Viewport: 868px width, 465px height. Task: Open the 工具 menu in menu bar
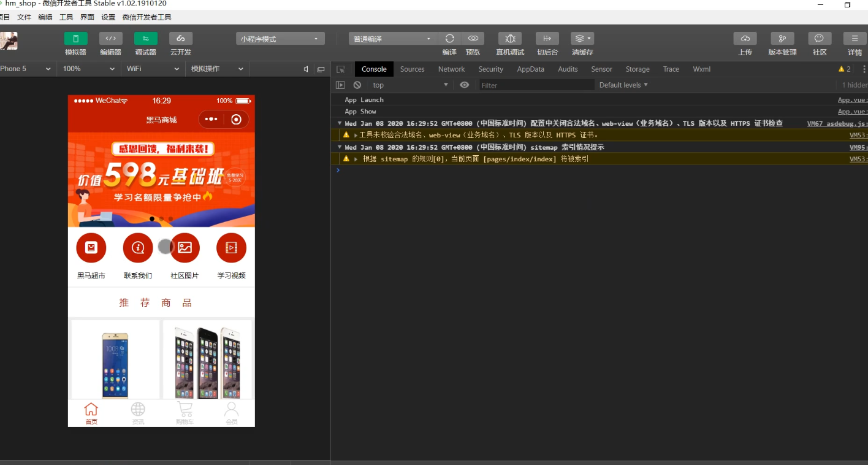[x=66, y=17]
